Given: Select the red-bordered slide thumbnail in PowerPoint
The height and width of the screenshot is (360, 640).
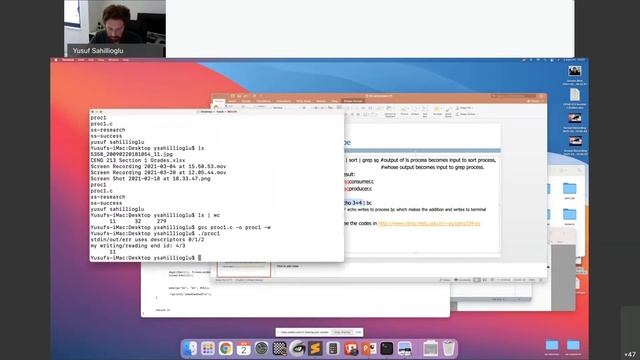Looking at the screenshot, I should coord(244,269).
